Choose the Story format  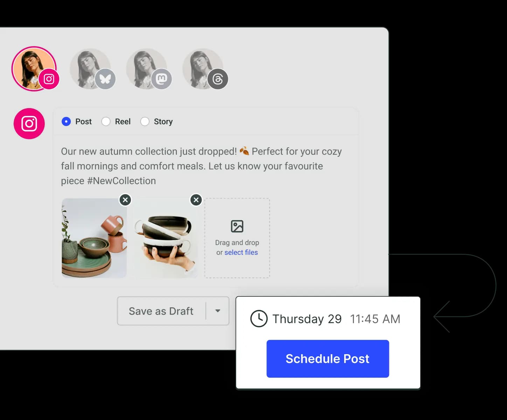pos(145,121)
